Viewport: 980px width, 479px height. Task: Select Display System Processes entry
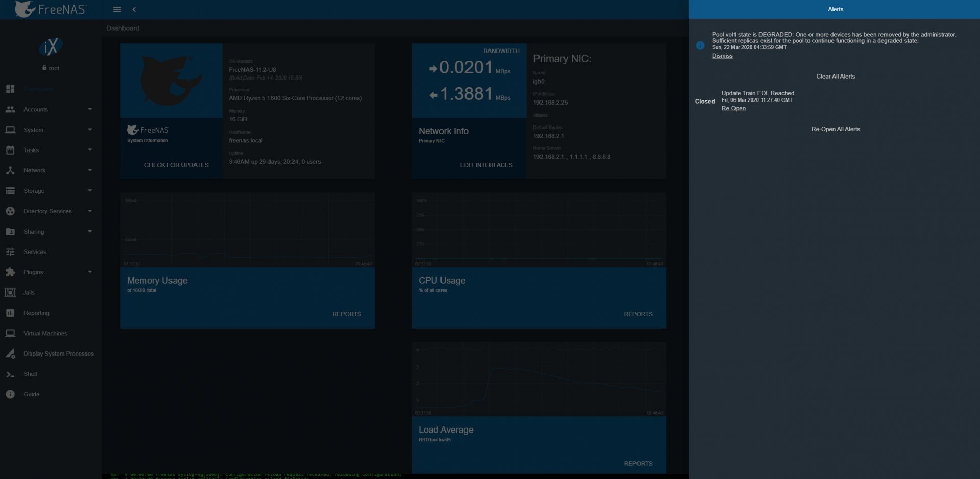pyautogui.click(x=59, y=354)
